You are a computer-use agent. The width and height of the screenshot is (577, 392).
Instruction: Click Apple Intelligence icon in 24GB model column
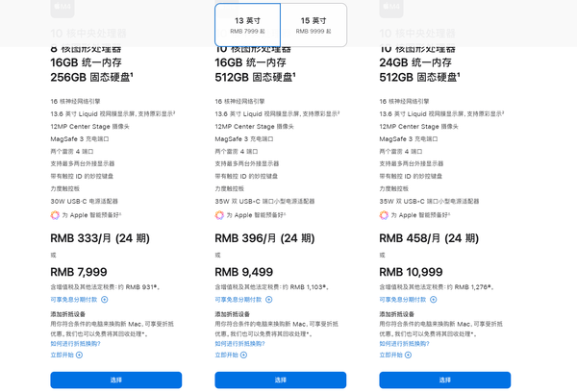click(384, 215)
